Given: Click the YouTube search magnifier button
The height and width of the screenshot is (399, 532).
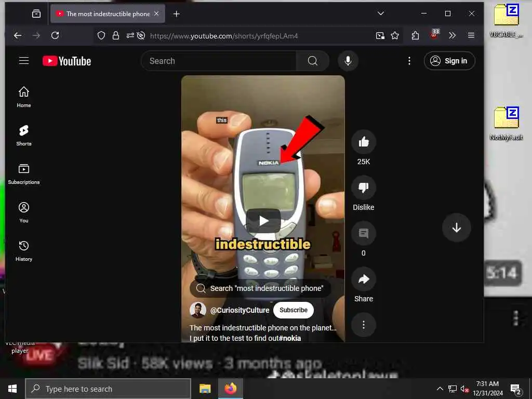Looking at the screenshot, I should tap(312, 61).
